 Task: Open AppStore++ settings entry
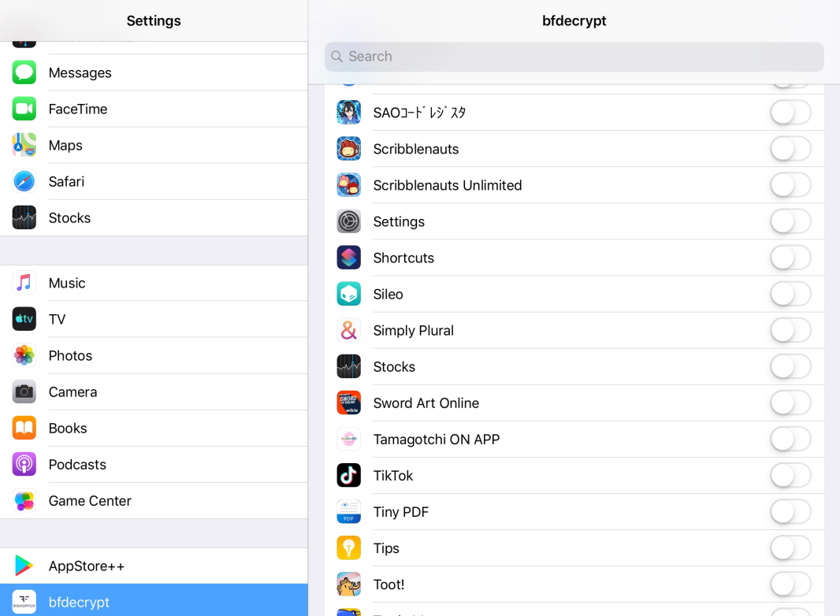(x=87, y=566)
